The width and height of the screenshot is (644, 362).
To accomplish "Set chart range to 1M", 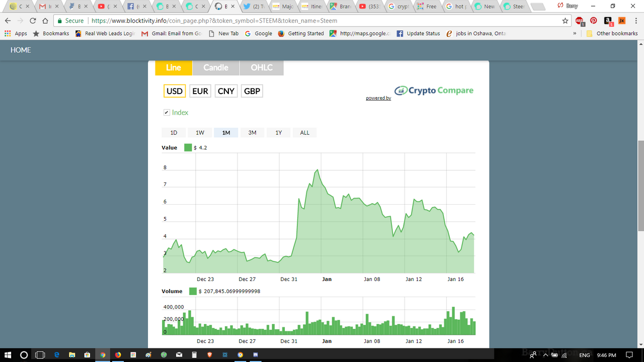I will (226, 133).
